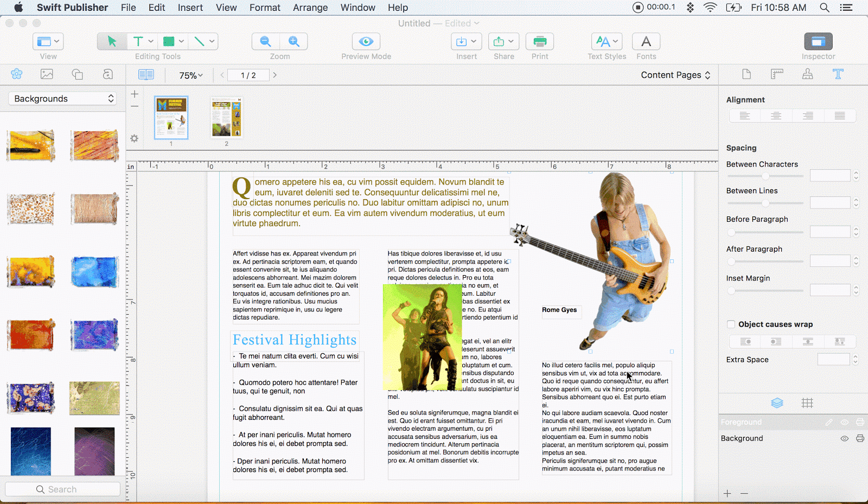The height and width of the screenshot is (504, 868).
Task: Justify text alignment
Action: [840, 116]
